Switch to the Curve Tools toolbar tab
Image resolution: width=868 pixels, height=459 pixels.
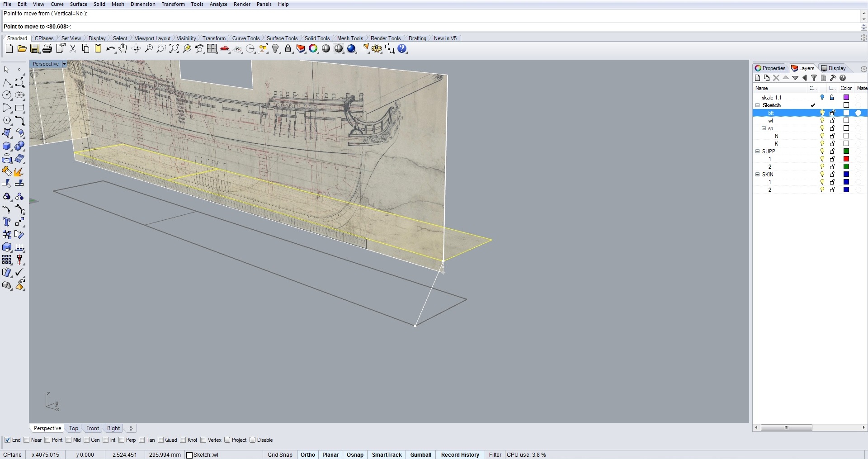[245, 38]
